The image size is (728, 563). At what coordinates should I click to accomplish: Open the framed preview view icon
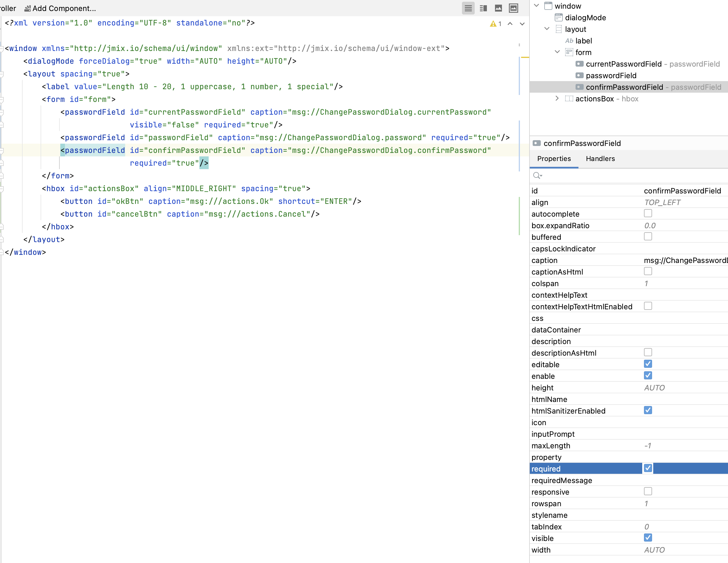(x=513, y=8)
